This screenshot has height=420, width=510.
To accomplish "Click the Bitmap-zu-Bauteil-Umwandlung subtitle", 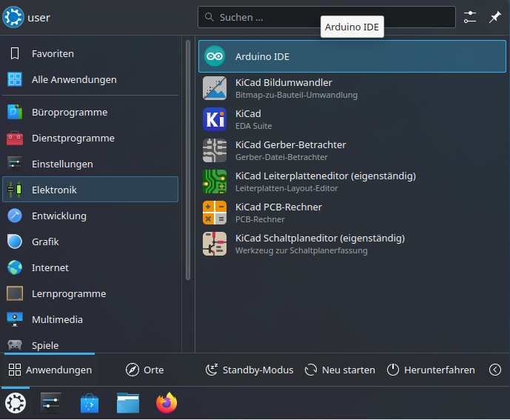I will [296, 95].
